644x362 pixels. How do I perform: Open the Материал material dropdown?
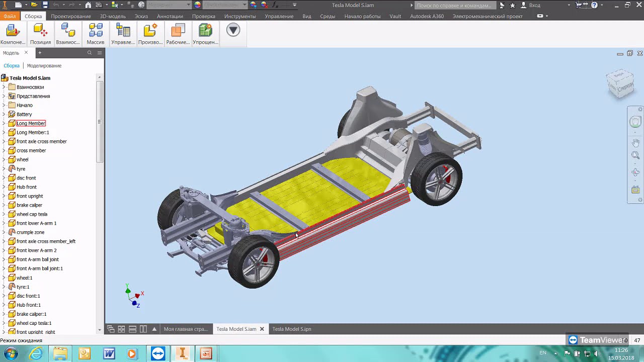(x=169, y=5)
